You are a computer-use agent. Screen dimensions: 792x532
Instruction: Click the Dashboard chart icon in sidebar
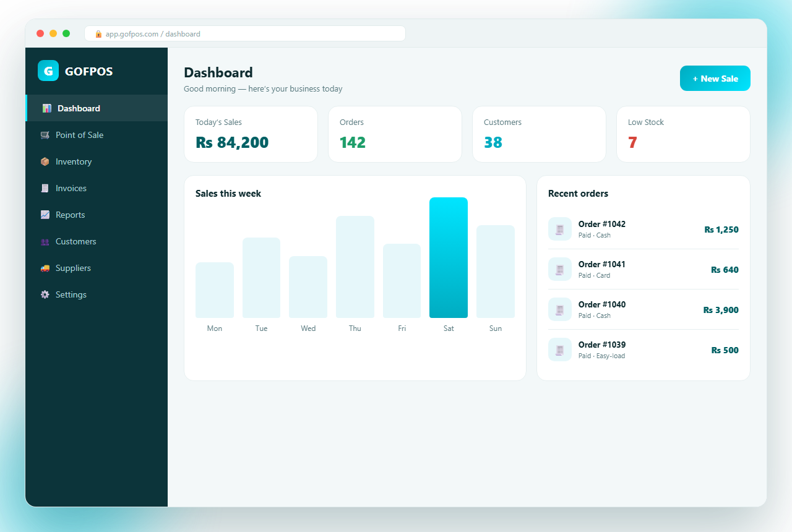[47, 108]
